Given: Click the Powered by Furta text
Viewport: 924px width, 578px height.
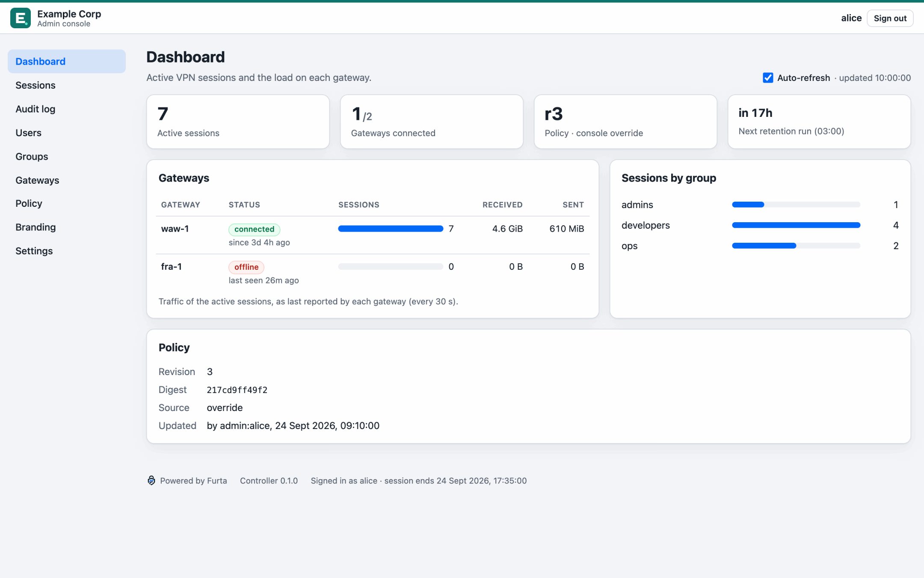Looking at the screenshot, I should pyautogui.click(x=193, y=481).
